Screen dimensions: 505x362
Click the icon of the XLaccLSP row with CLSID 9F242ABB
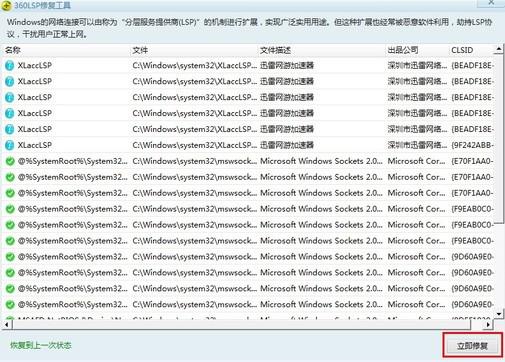pyautogui.click(x=10, y=145)
